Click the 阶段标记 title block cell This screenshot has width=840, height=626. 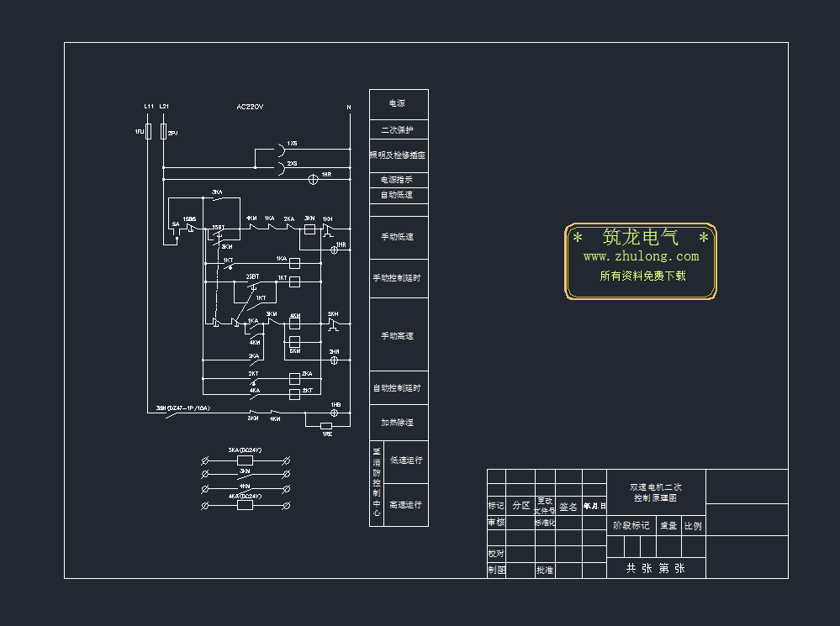(631, 526)
